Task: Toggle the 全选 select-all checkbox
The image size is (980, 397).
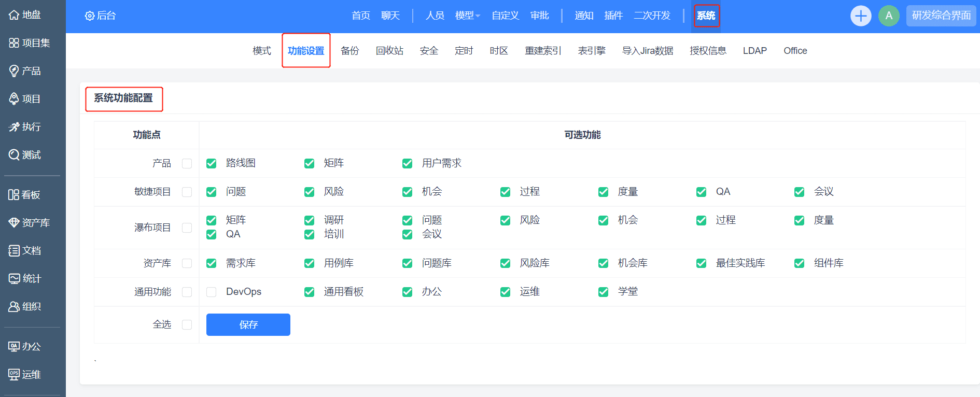Action: pyautogui.click(x=187, y=324)
